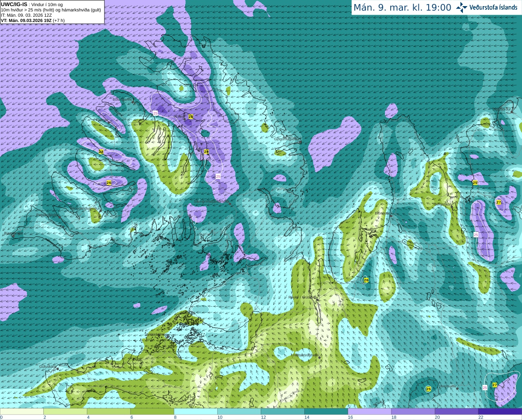The height and width of the screenshot is (420, 522).
Task: Click the Bolungarvík station label
Action: point(122,99)
